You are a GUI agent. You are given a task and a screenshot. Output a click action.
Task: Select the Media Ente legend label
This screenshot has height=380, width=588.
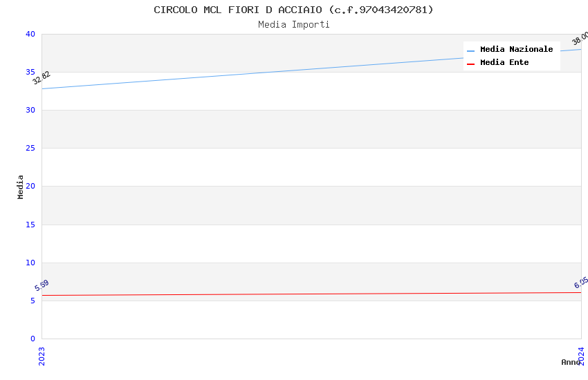tap(504, 63)
